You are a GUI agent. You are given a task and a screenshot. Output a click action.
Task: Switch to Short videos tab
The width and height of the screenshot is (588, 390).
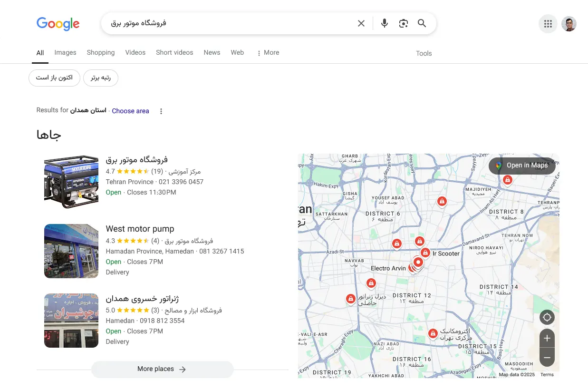(174, 53)
